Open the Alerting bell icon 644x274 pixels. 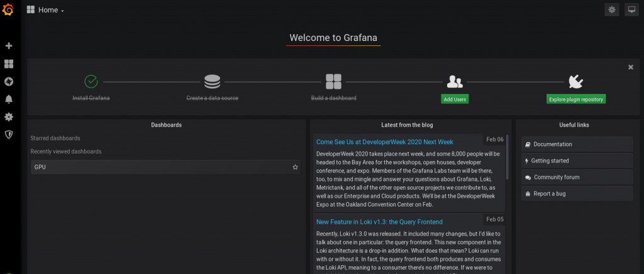9,99
